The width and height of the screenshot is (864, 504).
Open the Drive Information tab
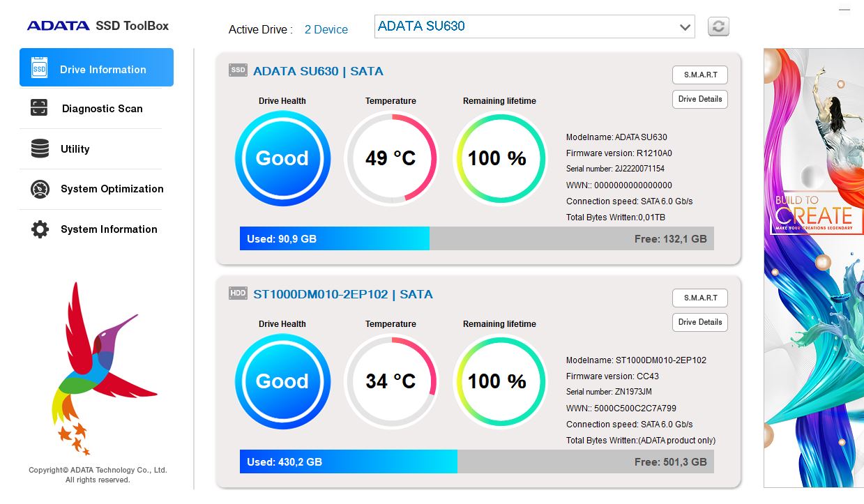coord(96,68)
